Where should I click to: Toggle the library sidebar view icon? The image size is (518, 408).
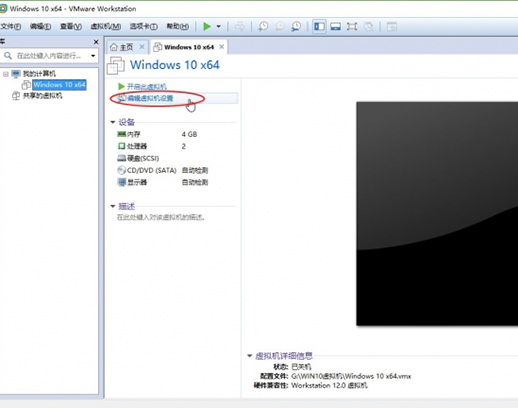(x=319, y=26)
